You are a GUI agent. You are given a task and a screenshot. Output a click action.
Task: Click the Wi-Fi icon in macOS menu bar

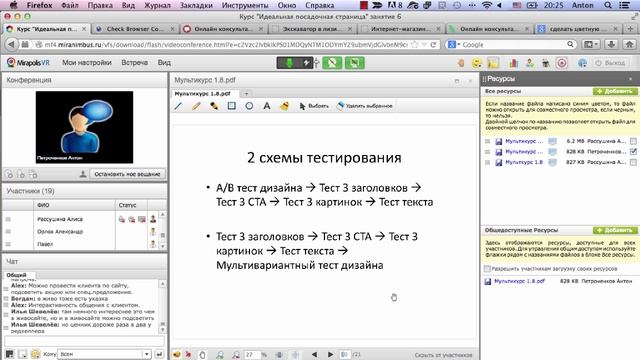(486, 5)
